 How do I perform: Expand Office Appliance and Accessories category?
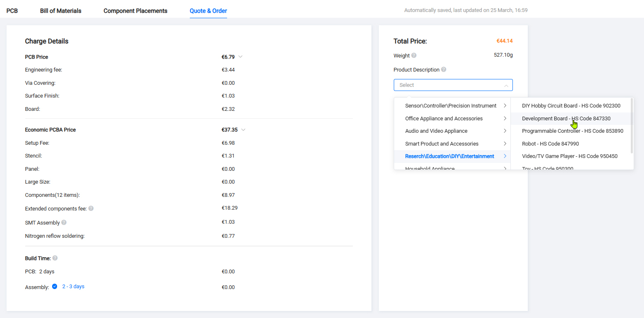(444, 119)
